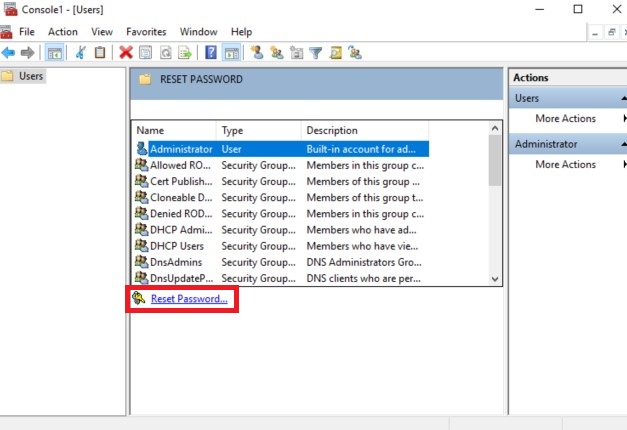Click the DHCP Users group icon
627x430 pixels.
point(142,245)
